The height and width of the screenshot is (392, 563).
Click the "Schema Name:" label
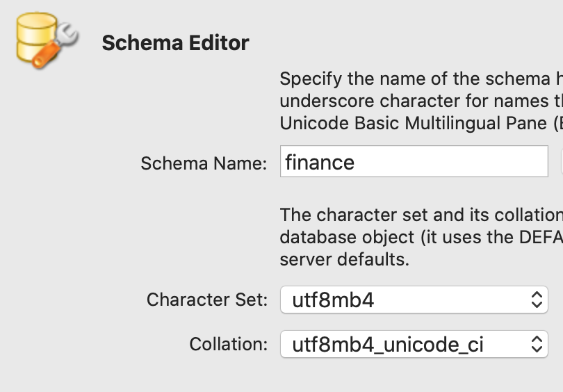pyautogui.click(x=204, y=163)
